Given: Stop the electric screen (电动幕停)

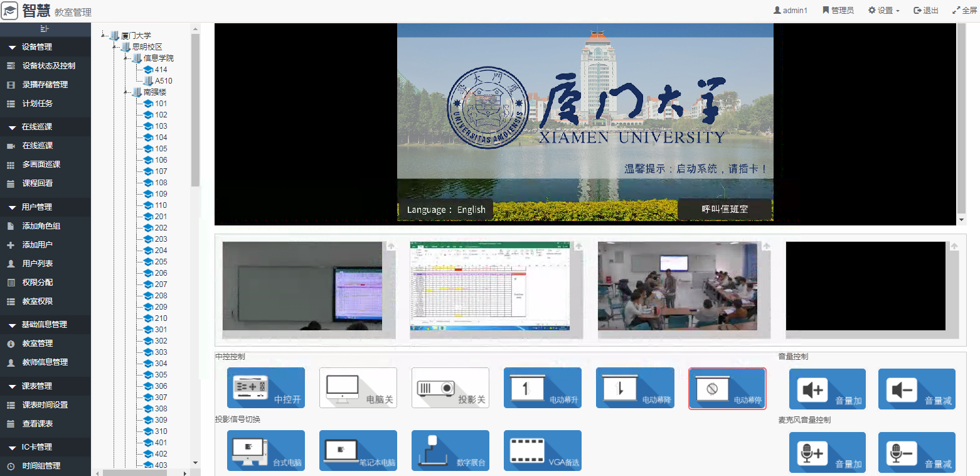Looking at the screenshot, I should [727, 389].
